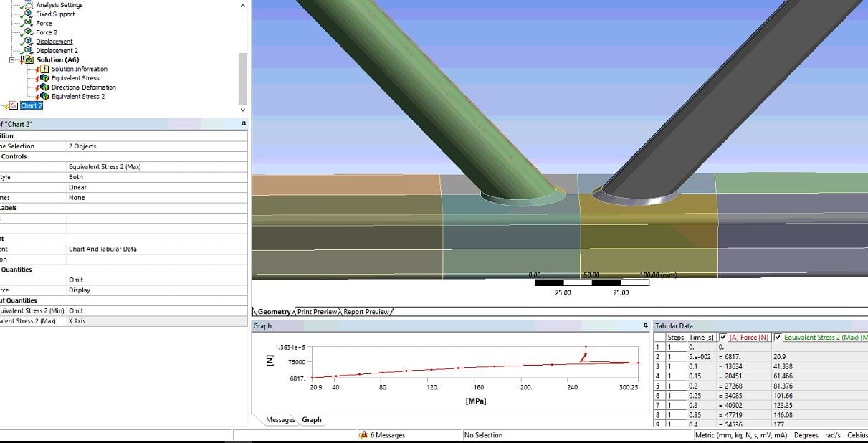
Task: Click the Directional Deformation result icon
Action: coord(44,87)
